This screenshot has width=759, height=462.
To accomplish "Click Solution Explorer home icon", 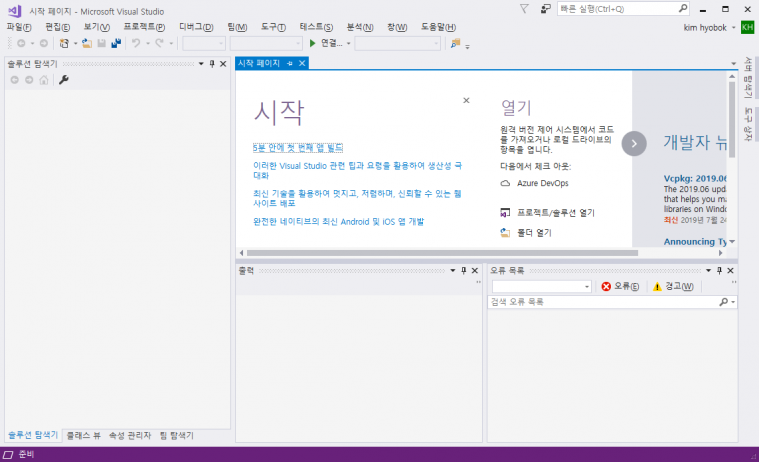I will click(44, 80).
